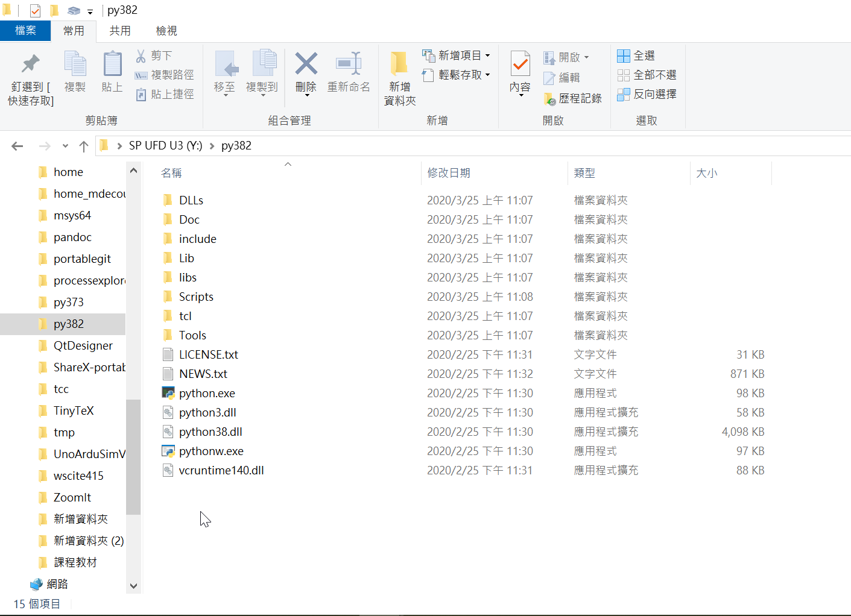Sort by Date modified (修改日期) column header
This screenshot has height=616, width=851.
(494, 173)
